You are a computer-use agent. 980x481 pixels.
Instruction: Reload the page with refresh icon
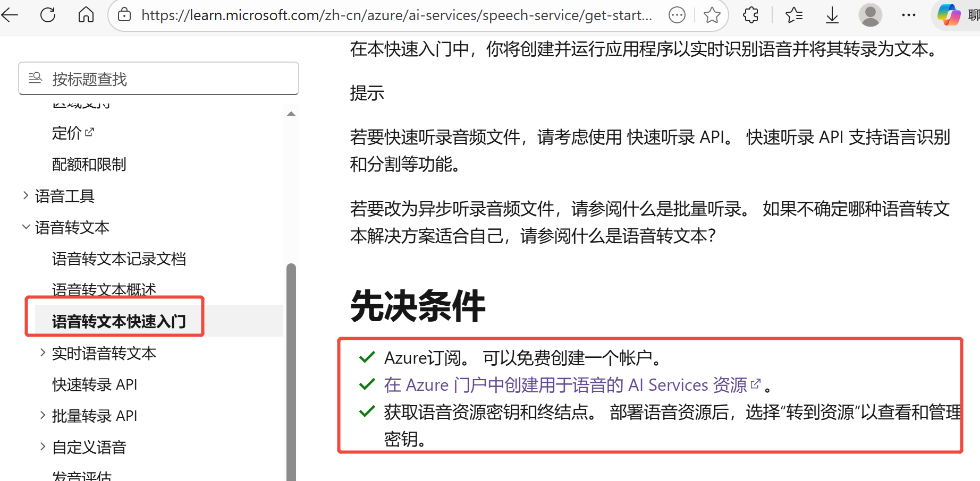pyautogui.click(x=48, y=15)
